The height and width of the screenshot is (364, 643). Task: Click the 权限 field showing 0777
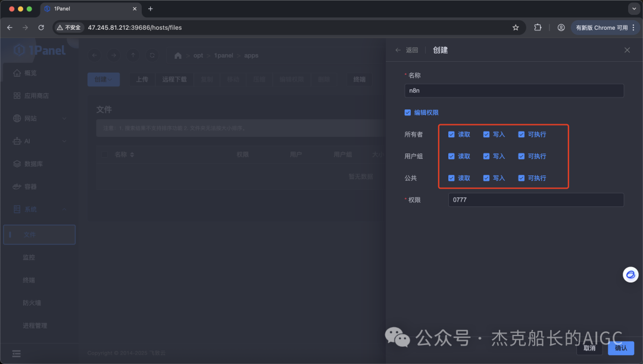click(x=536, y=200)
